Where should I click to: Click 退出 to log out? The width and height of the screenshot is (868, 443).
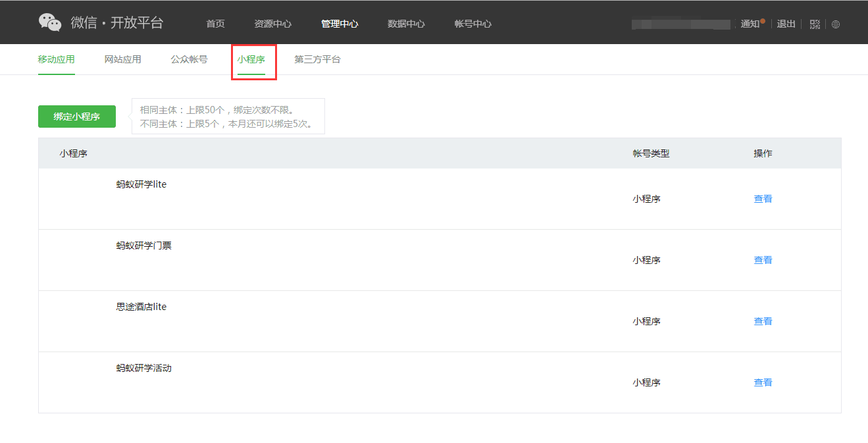click(x=786, y=24)
